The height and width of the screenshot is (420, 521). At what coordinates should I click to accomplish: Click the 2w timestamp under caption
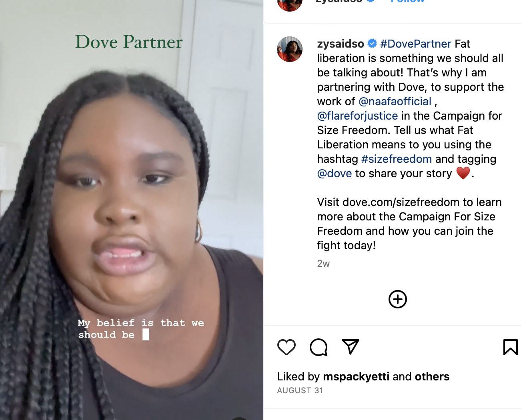pyautogui.click(x=323, y=264)
